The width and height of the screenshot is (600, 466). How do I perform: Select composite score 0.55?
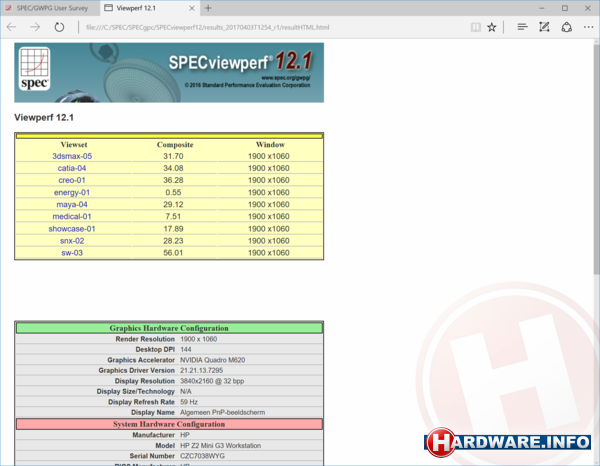(173, 192)
